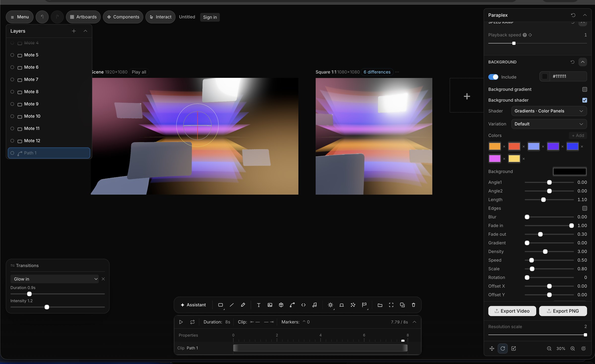The height and width of the screenshot is (364, 595).
Task: Select the Code embed tool
Action: (x=303, y=305)
